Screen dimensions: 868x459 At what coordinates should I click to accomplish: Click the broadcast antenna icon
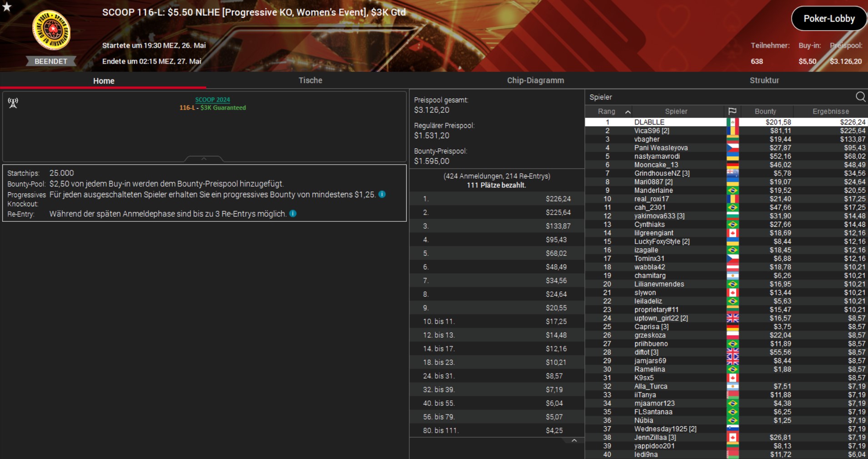pyautogui.click(x=13, y=103)
